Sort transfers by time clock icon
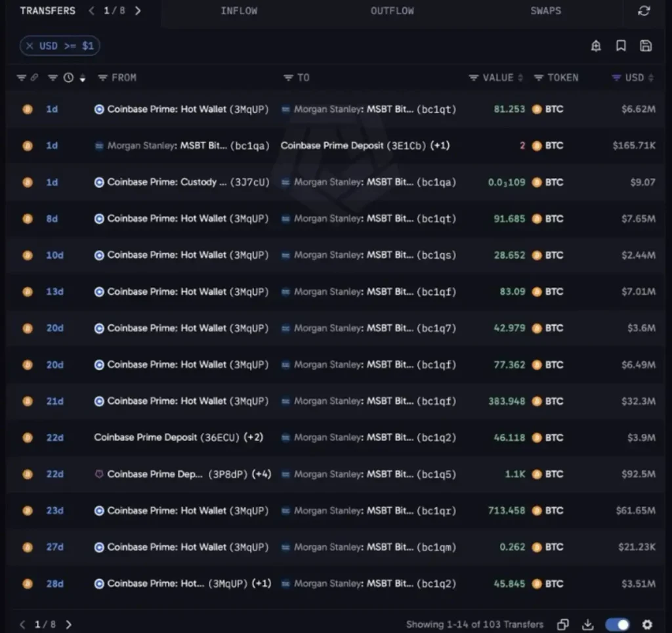The width and height of the screenshot is (672, 633). [68, 77]
